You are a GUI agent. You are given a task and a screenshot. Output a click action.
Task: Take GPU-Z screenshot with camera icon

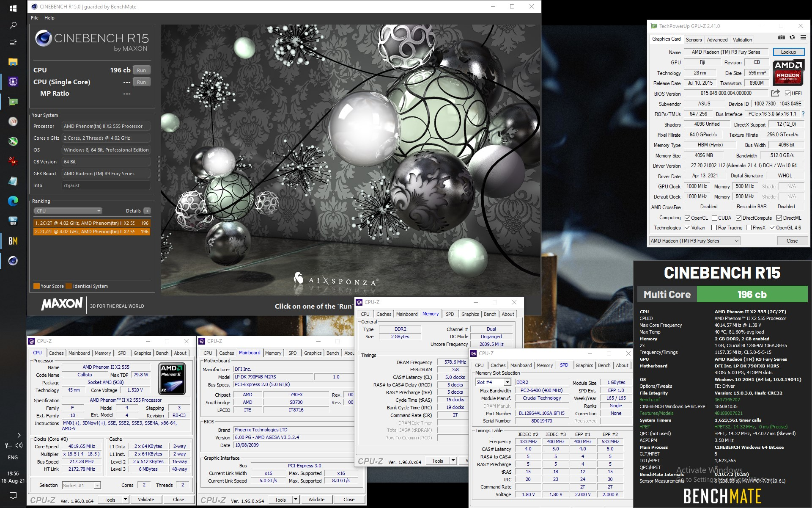click(782, 38)
